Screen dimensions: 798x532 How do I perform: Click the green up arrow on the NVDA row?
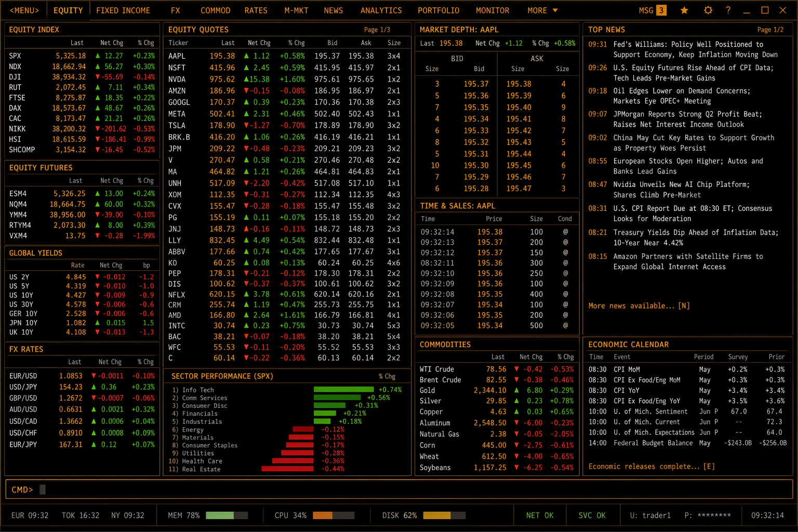coord(246,79)
